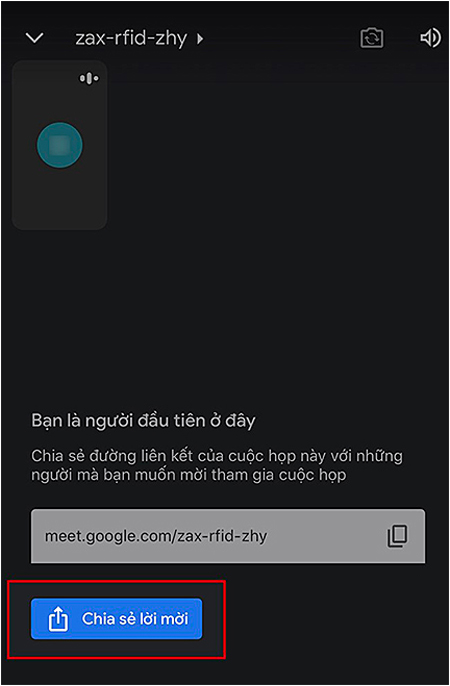Tap below the avatar inside the participant tile
Image resolution: width=450 pixels, height=686 pixels.
click(59, 199)
